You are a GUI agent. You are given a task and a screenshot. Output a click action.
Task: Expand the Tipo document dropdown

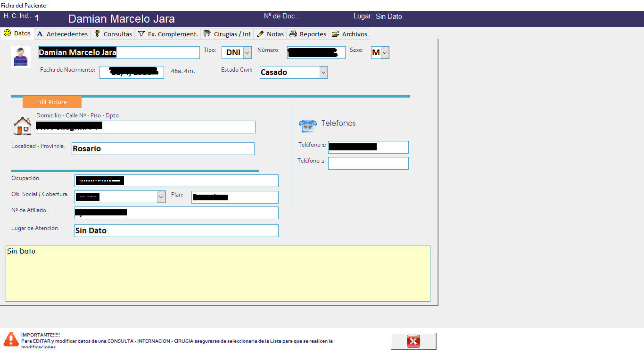point(248,53)
